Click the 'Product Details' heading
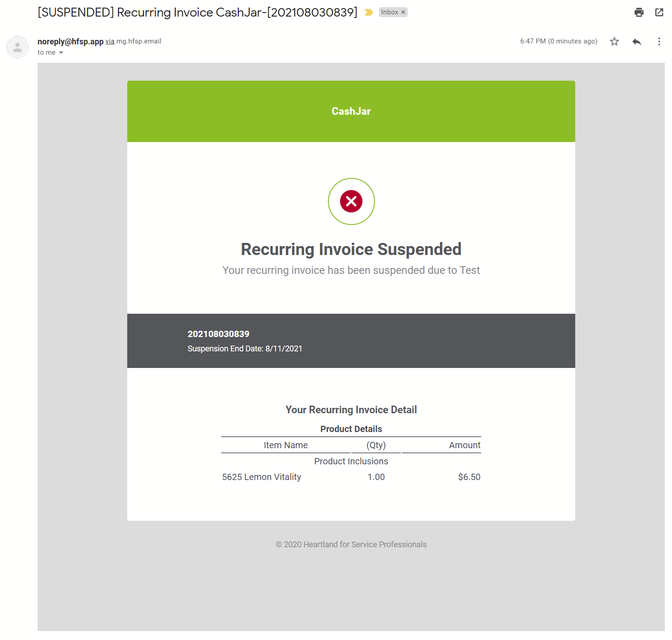This screenshot has width=672, height=640. point(351,429)
